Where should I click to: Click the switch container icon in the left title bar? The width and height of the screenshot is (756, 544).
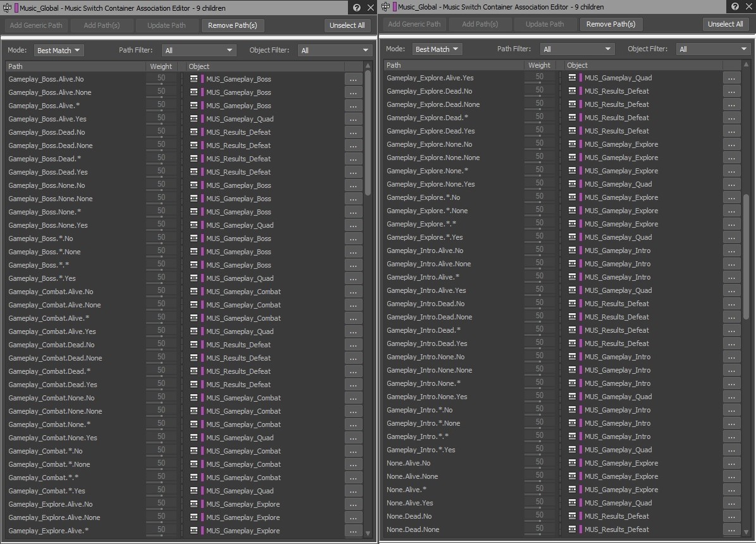7,8
